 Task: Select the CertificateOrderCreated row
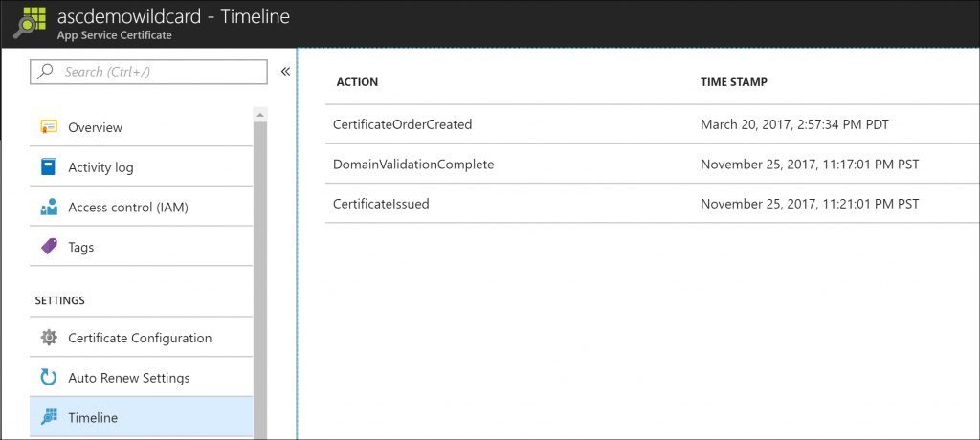click(x=403, y=124)
